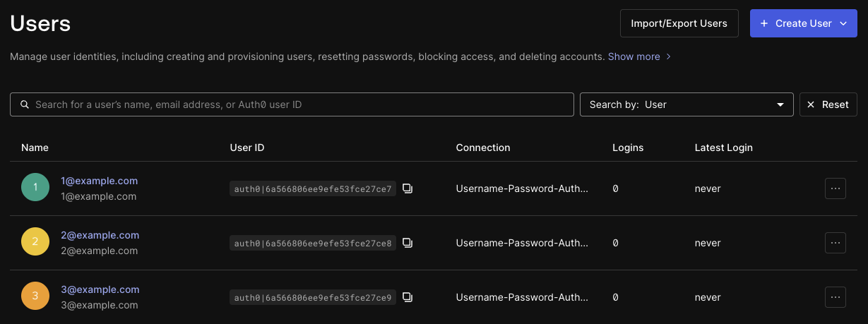Screen dimensions: 868x324
Task: Click 'never' latest login for 3@example.com
Action: (x=708, y=297)
